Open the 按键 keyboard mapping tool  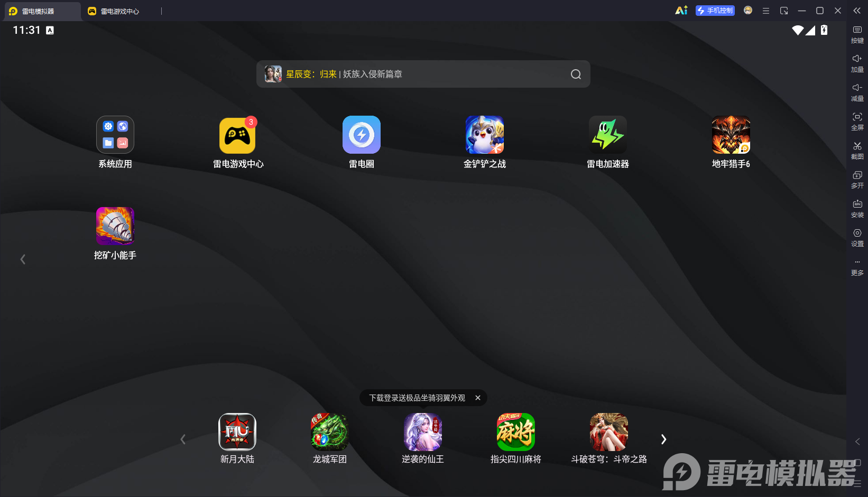[x=857, y=34]
